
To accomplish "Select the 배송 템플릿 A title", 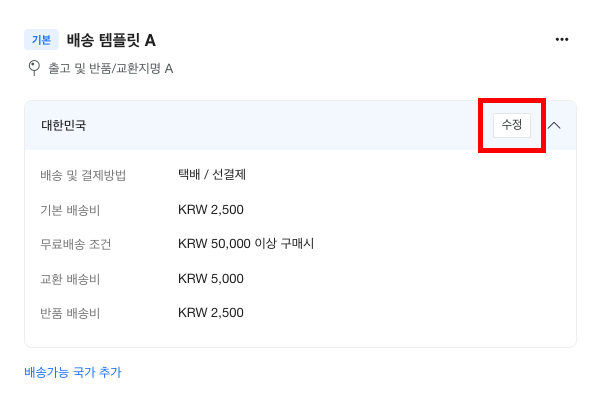I will point(111,40).
